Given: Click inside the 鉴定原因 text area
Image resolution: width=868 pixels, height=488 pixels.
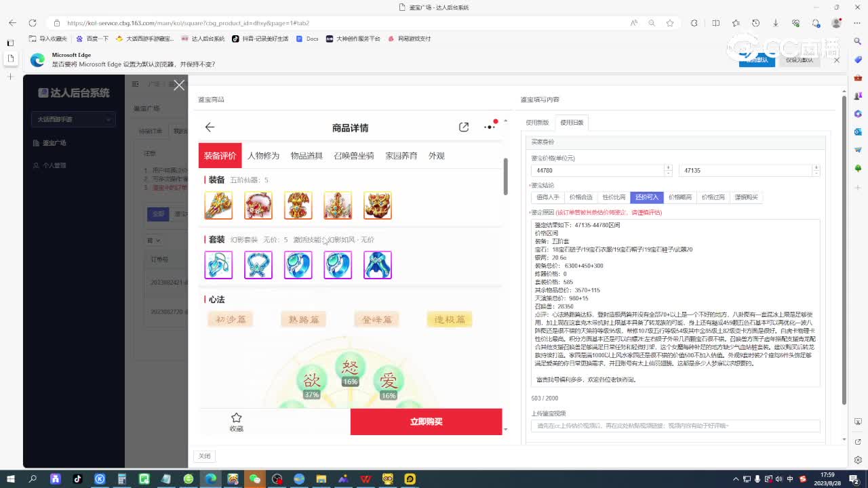Looking at the screenshot, I should (675, 303).
